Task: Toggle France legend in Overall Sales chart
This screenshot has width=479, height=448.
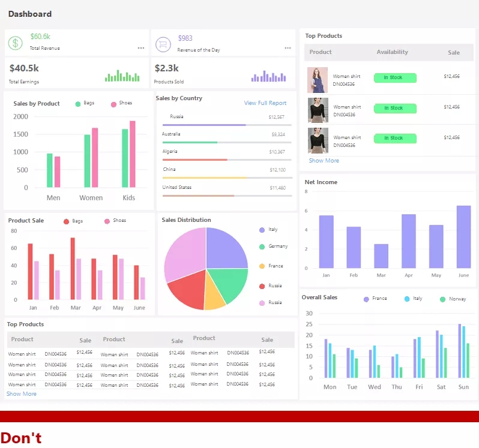Action: pos(375,299)
